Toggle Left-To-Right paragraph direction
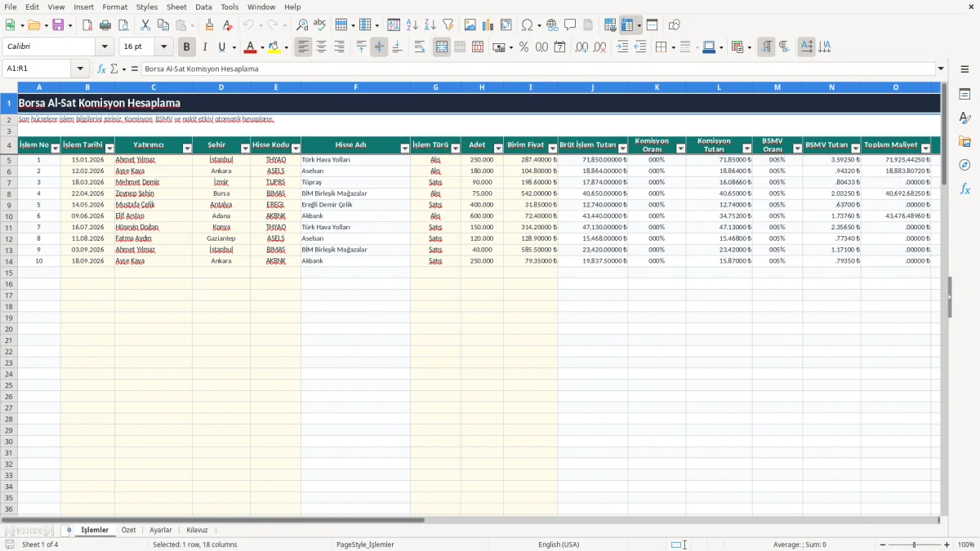 (x=766, y=47)
